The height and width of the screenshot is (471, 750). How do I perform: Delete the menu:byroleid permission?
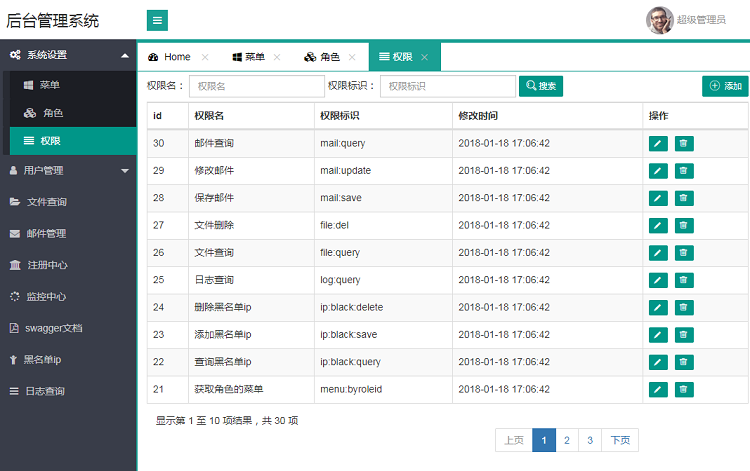[x=684, y=389]
